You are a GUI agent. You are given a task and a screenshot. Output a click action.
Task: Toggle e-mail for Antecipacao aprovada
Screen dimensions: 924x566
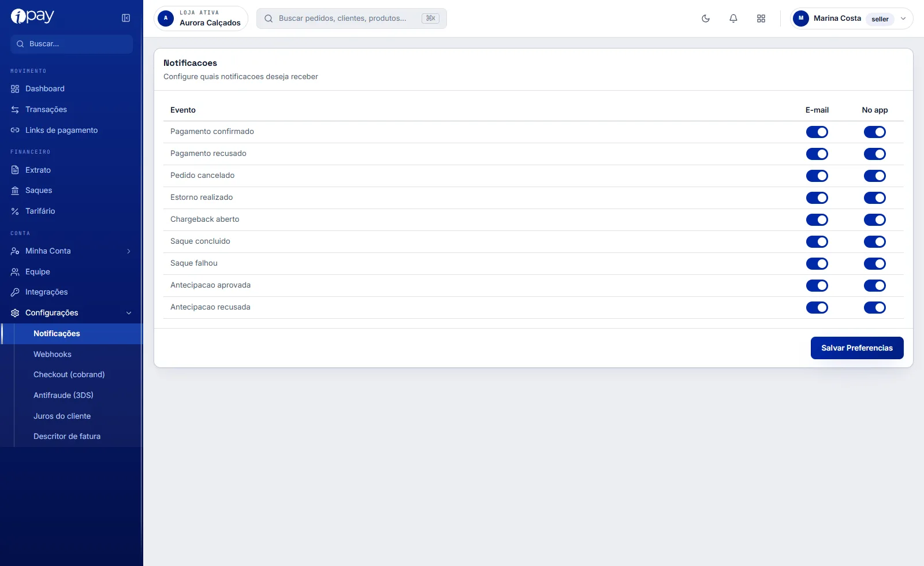click(817, 286)
